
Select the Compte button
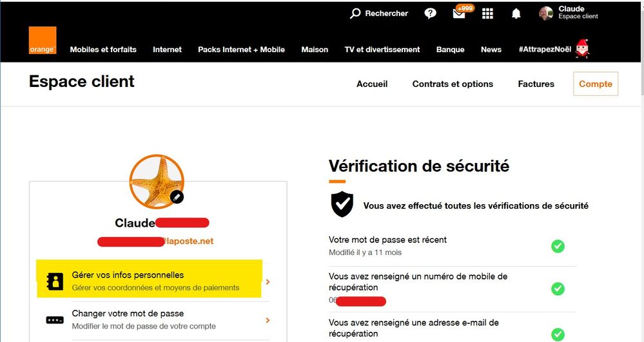595,84
